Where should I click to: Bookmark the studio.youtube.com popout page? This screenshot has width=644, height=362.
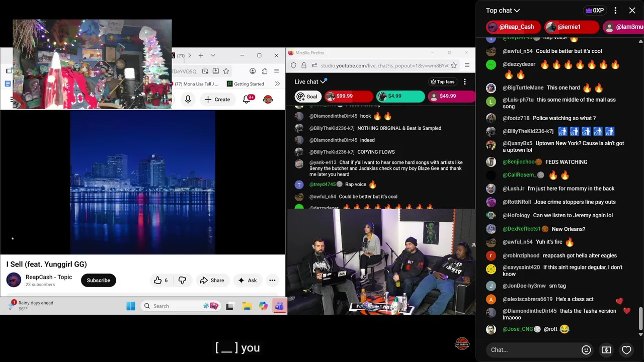(454, 66)
